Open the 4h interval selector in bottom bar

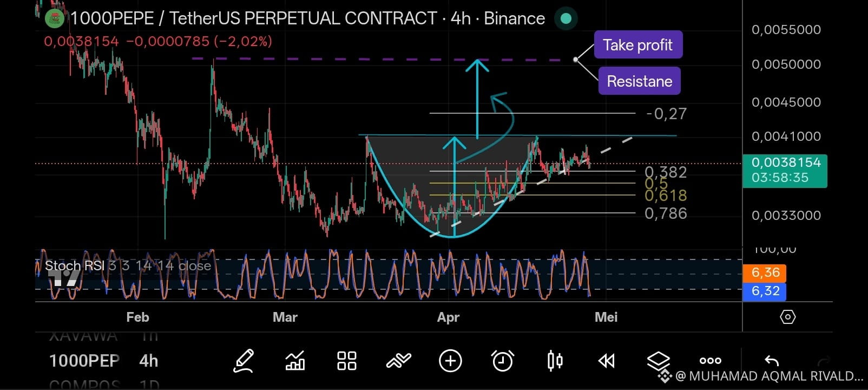(149, 361)
